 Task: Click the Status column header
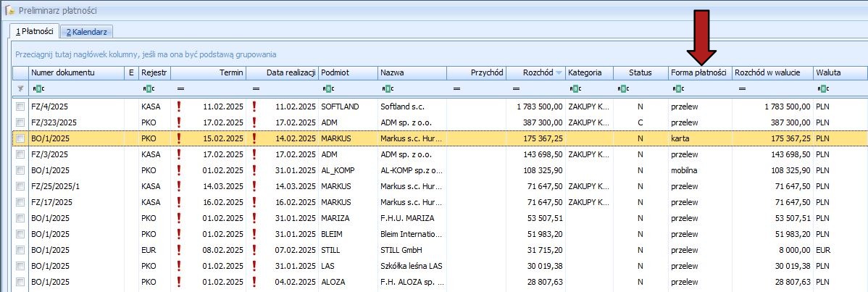click(x=640, y=72)
